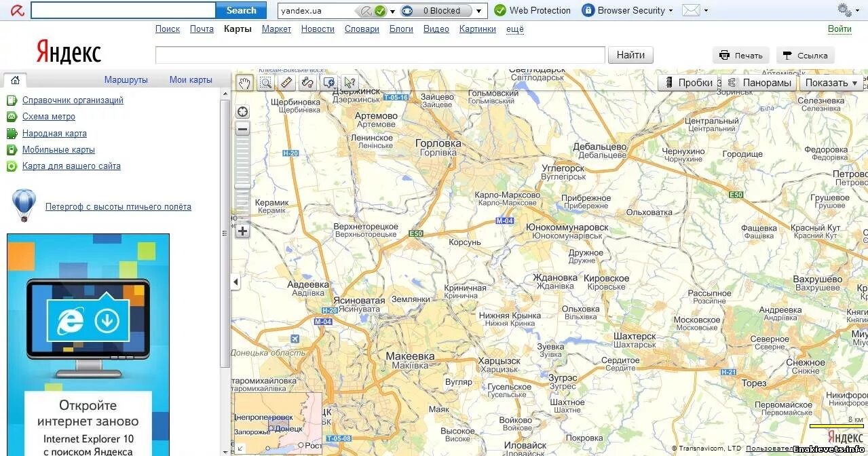The width and height of the screenshot is (868, 456).
Task: Toggle the Панорамы panoramas button
Action: (759, 83)
